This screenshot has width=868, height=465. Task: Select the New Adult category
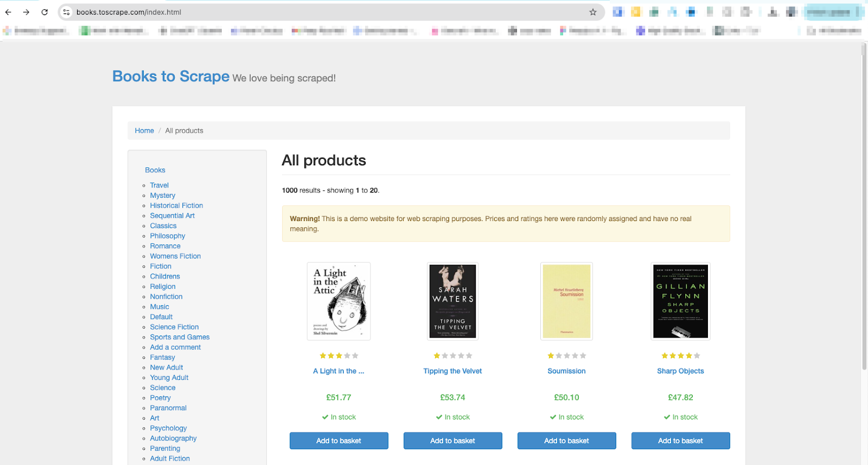167,367
